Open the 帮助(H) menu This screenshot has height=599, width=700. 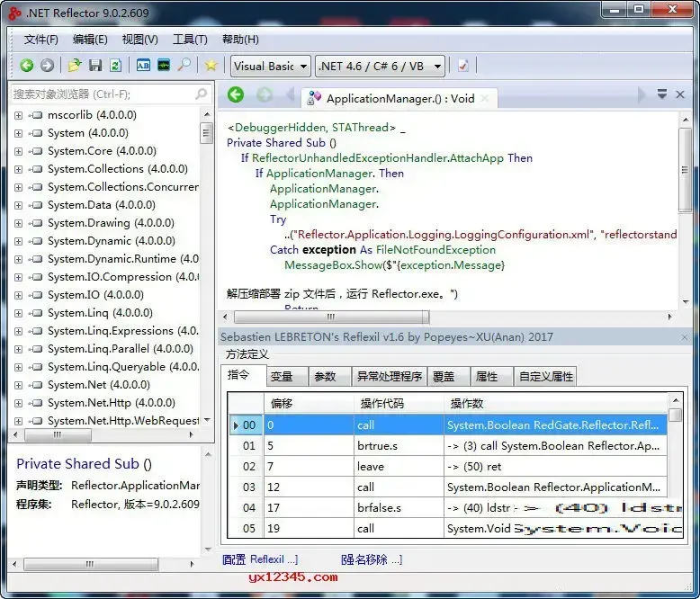click(240, 40)
